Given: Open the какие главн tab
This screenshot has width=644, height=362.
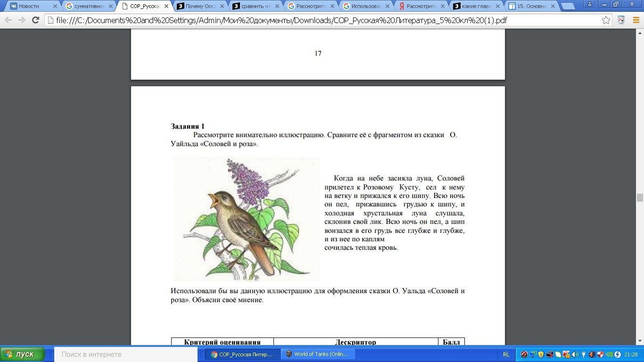Looking at the screenshot, I should [x=477, y=6].
